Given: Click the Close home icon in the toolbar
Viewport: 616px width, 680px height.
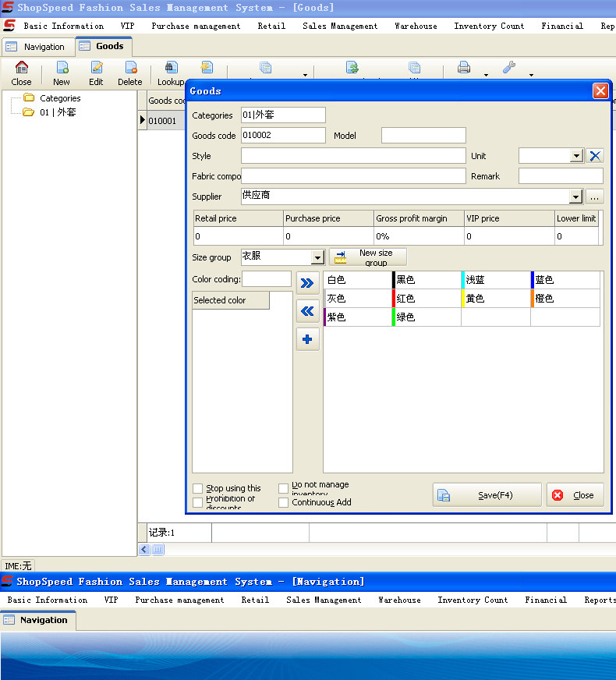Looking at the screenshot, I should [21, 68].
